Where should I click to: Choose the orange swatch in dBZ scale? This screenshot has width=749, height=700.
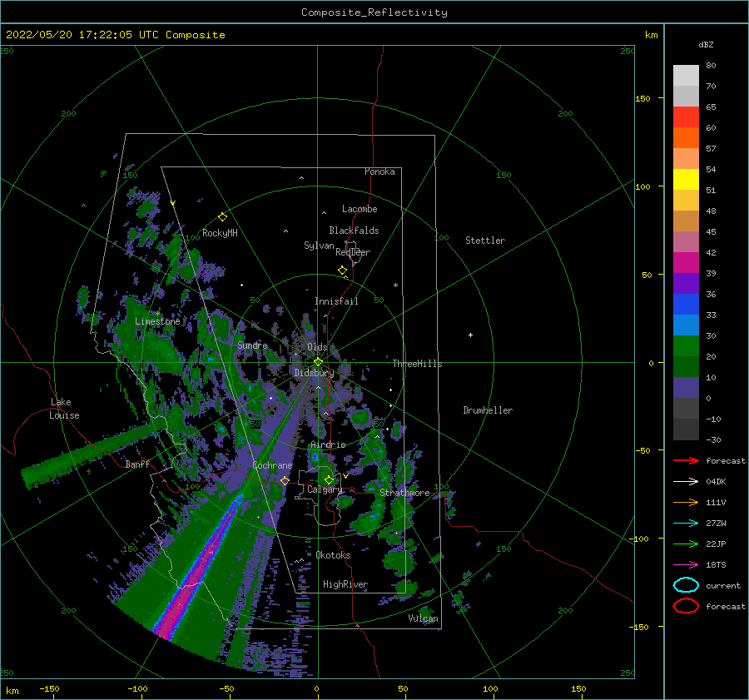(686, 137)
